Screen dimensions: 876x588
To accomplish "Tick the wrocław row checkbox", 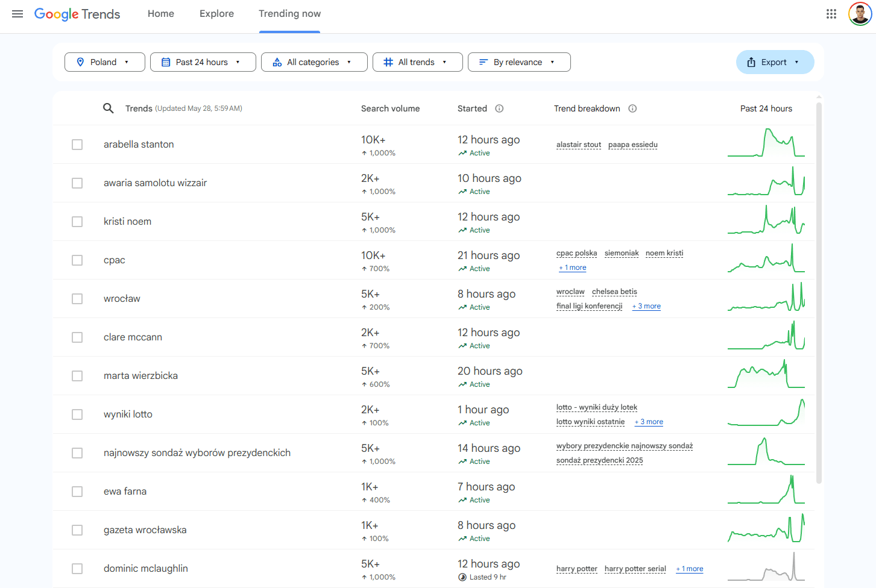I will [x=77, y=299].
